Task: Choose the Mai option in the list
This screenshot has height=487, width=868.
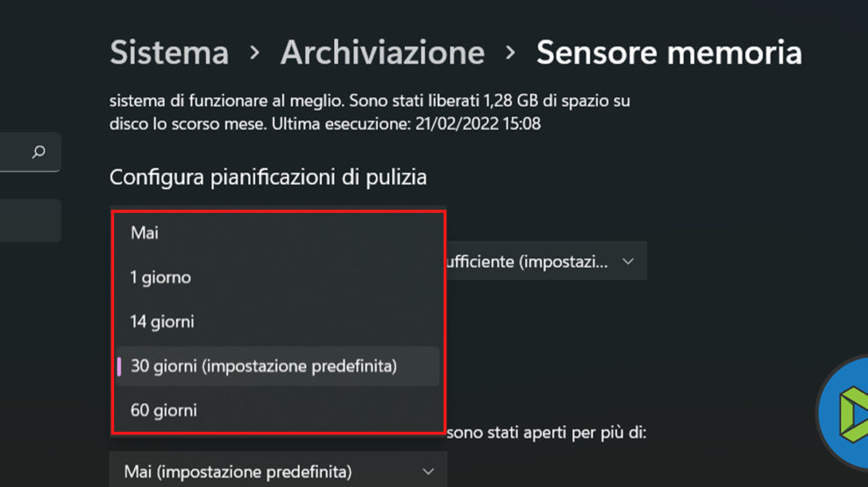Action: (145, 233)
